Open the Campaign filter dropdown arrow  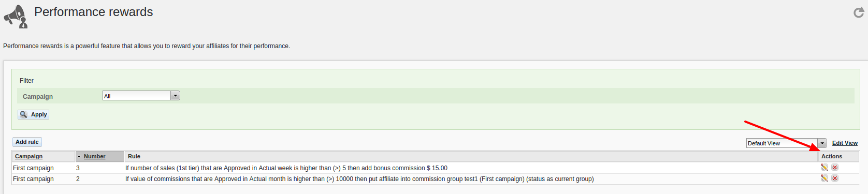tap(176, 96)
